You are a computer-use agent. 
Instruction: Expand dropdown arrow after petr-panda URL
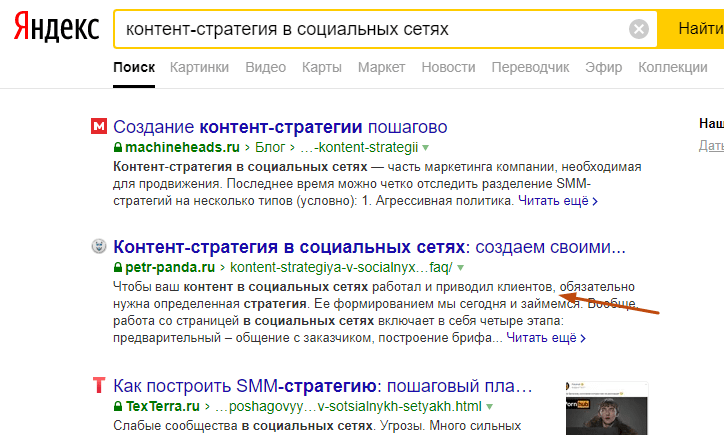tap(460, 268)
